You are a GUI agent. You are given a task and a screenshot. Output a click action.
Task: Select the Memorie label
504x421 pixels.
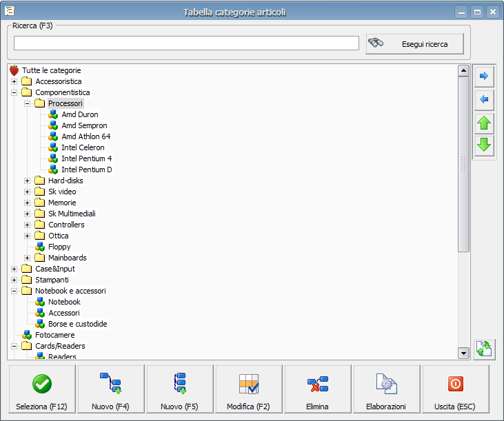[62, 203]
